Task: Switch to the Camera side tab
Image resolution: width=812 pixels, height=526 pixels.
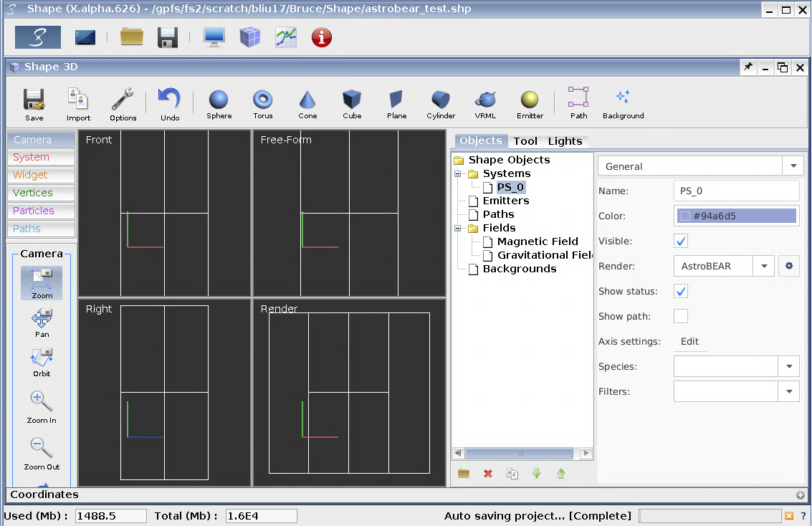Action: (x=42, y=139)
